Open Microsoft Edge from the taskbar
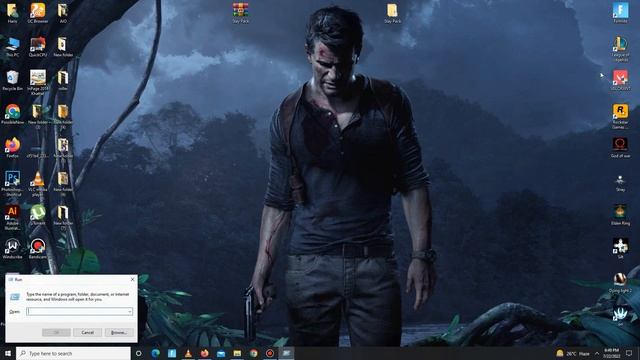This screenshot has width=640, height=360. pyautogui.click(x=156, y=353)
